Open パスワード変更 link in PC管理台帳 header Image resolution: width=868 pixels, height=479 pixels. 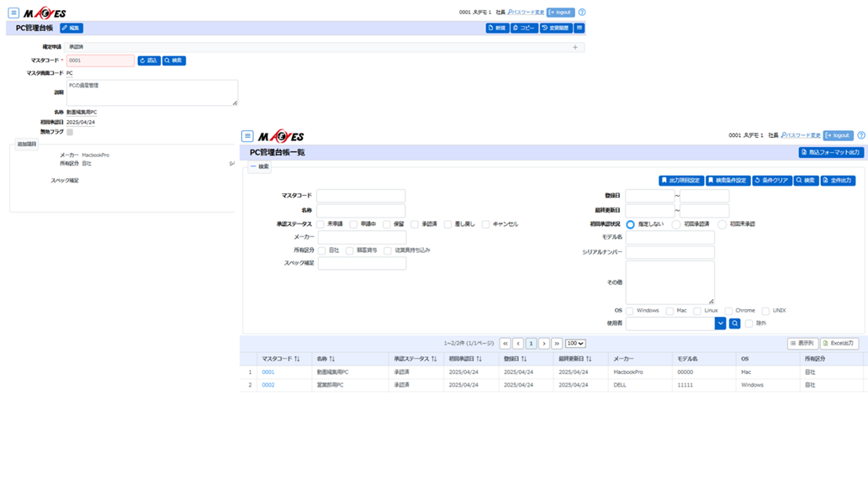coord(527,12)
